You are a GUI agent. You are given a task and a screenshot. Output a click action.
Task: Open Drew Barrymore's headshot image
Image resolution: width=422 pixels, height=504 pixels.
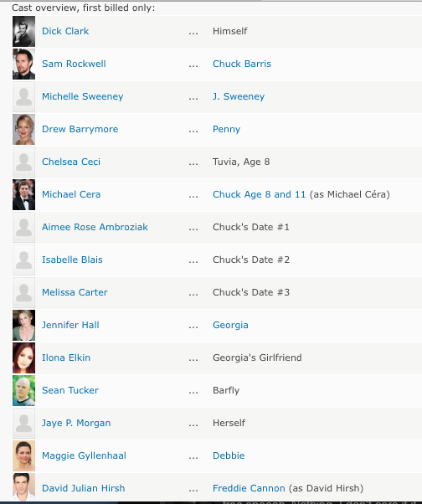[x=23, y=129]
